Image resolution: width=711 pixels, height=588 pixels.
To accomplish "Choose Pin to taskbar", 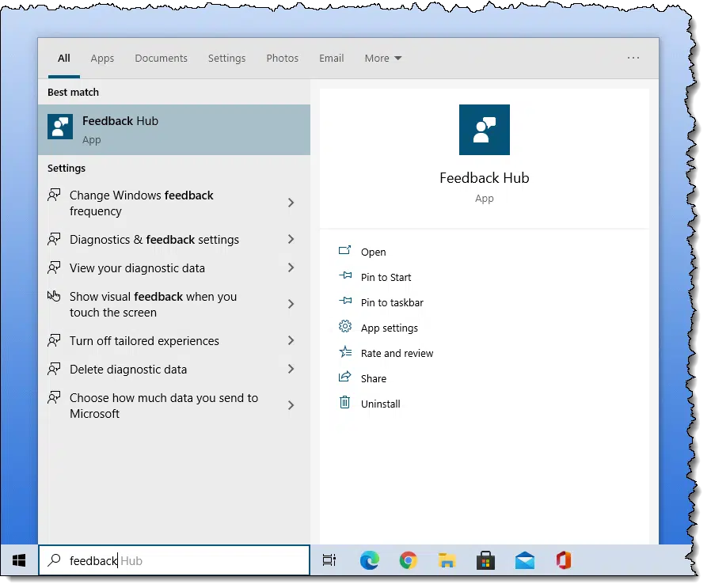I will (x=392, y=303).
